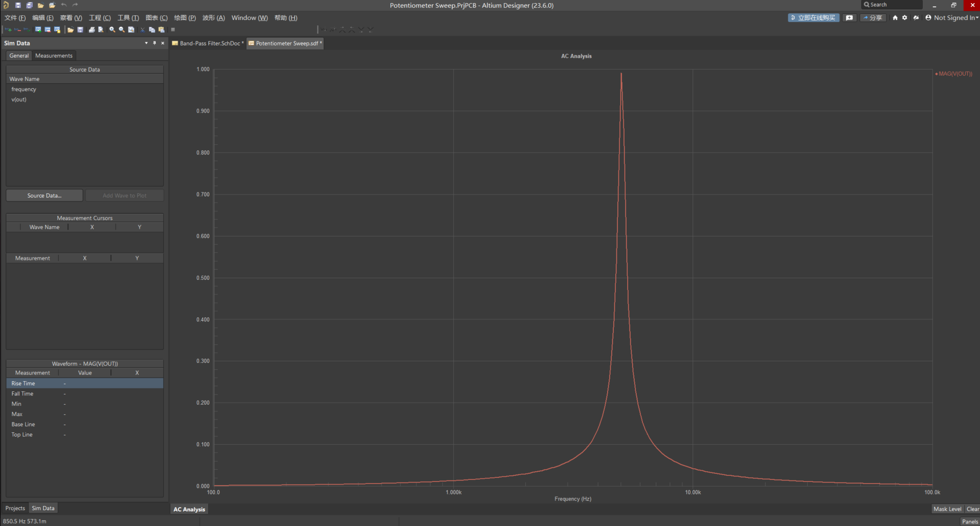Click the Add Wave toolbar icon
This screenshot has height=526, width=980.
8,30
